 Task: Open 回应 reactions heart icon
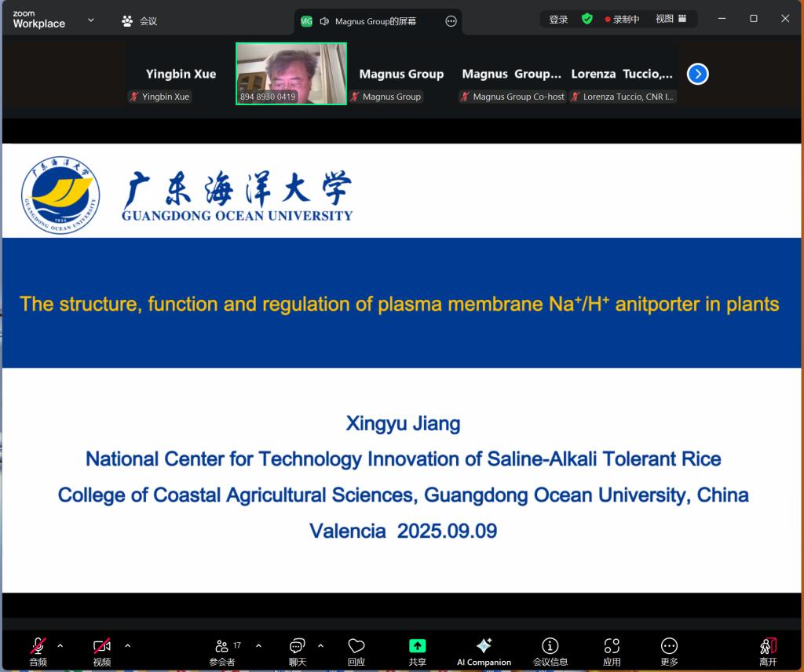[x=356, y=651]
